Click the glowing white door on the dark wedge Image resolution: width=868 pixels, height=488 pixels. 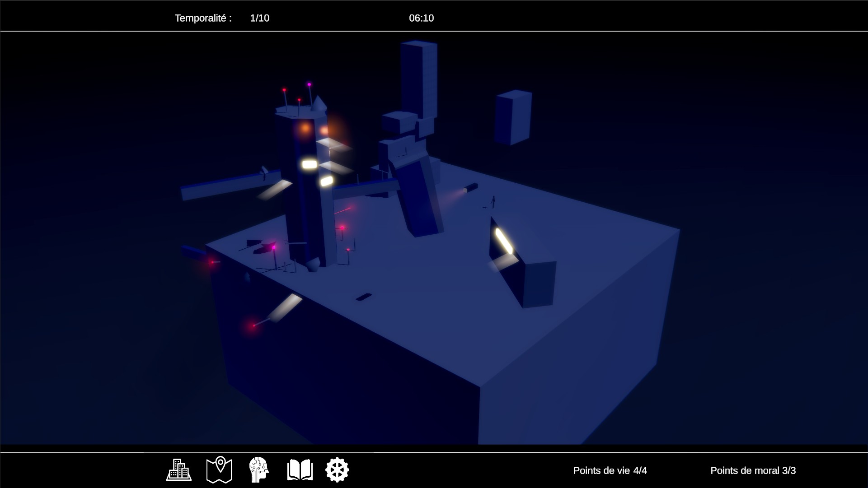(x=504, y=241)
